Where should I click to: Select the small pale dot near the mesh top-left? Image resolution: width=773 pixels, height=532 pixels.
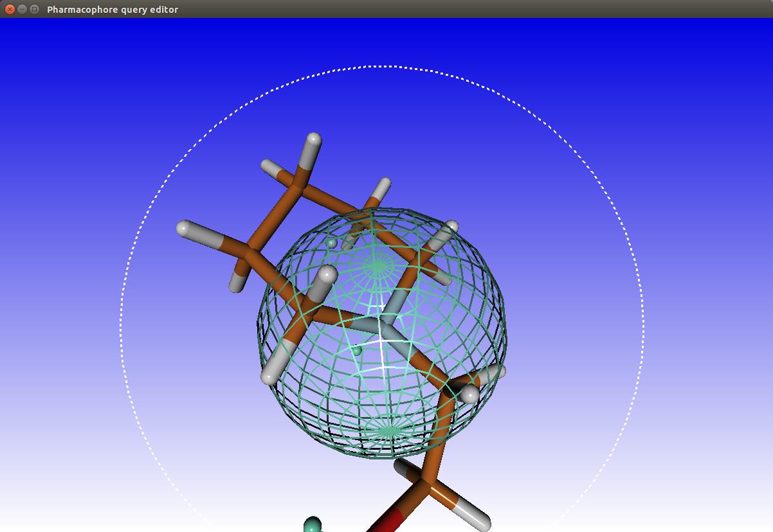331,243
